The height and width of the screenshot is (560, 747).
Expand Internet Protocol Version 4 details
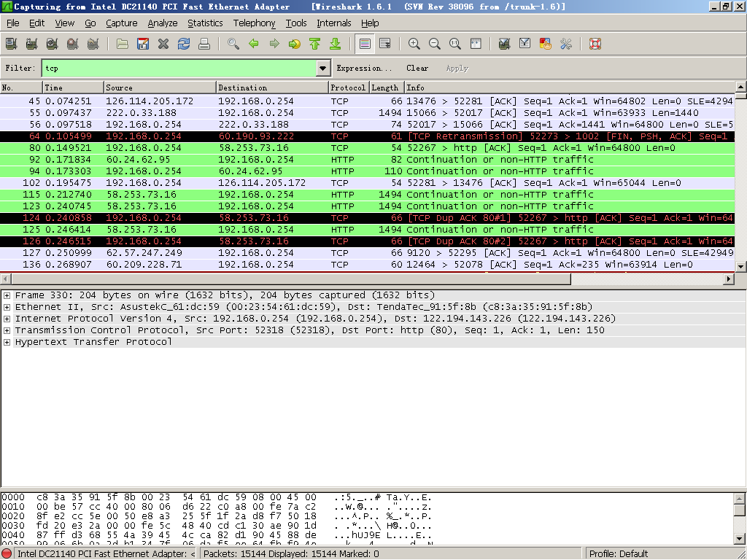[7, 319]
